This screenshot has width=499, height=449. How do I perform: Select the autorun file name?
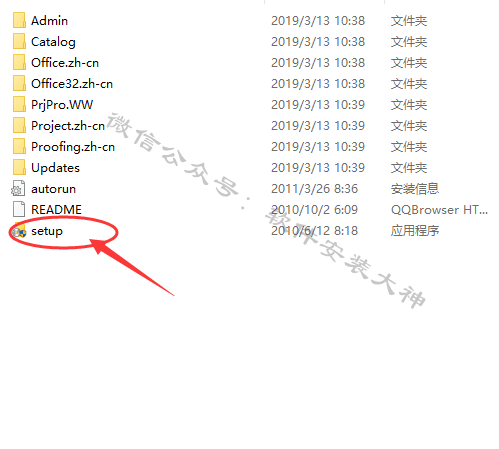click(53, 189)
